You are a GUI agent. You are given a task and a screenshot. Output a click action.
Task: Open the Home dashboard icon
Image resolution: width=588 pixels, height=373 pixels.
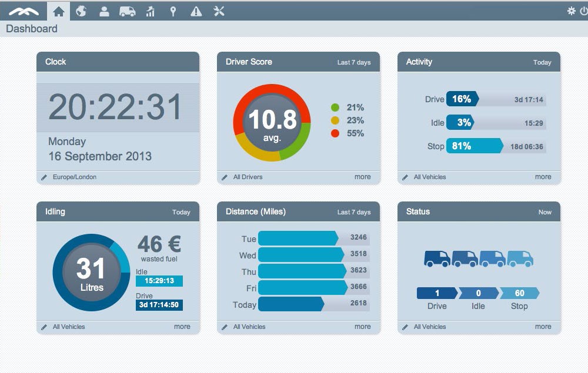pyautogui.click(x=58, y=11)
